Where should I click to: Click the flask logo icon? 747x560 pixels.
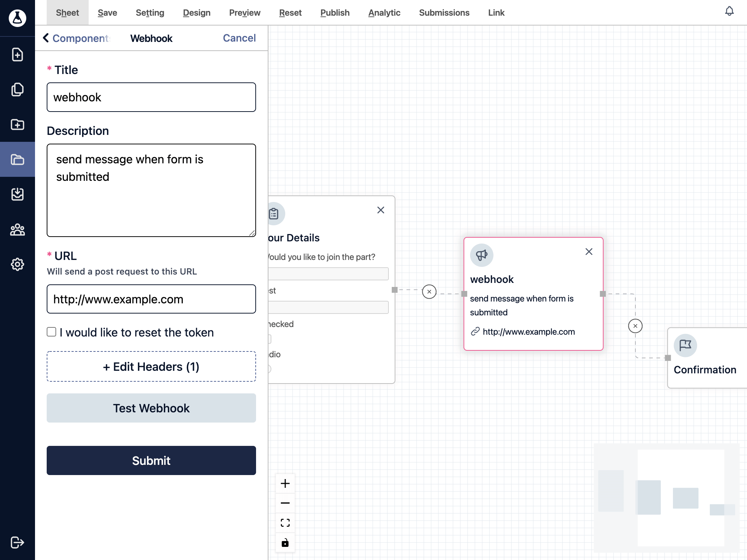tap(18, 17)
